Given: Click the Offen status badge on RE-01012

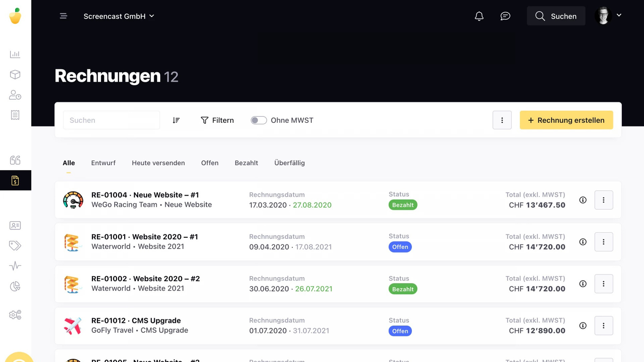Looking at the screenshot, I should click(400, 331).
